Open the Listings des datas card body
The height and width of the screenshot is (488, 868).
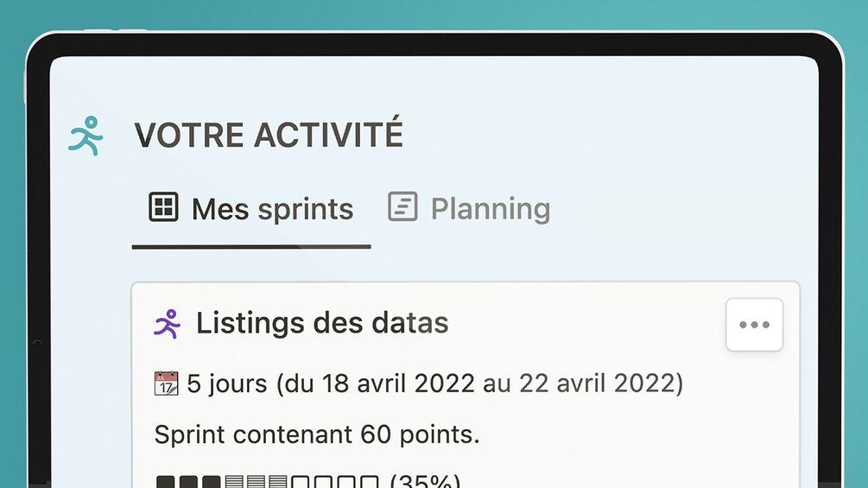click(466, 385)
